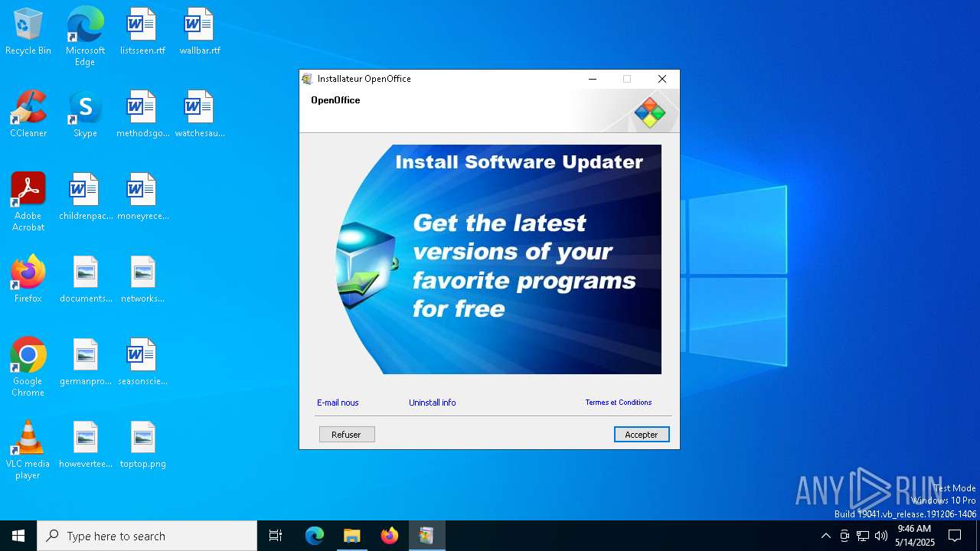Click the network tray icon
The height and width of the screenshot is (551, 980).
[863, 536]
